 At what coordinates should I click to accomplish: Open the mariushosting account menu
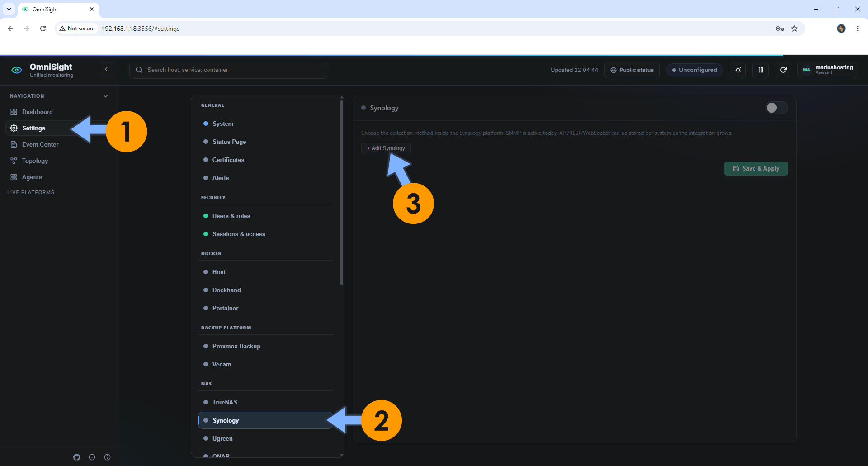(828, 70)
